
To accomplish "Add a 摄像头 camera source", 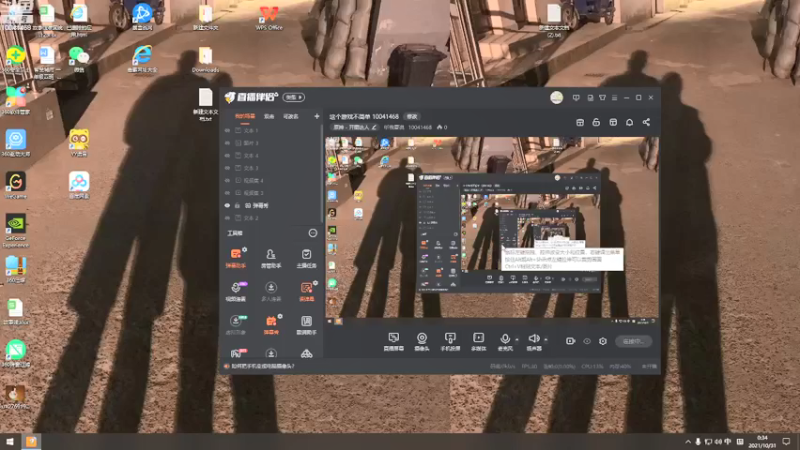I will 422,341.
